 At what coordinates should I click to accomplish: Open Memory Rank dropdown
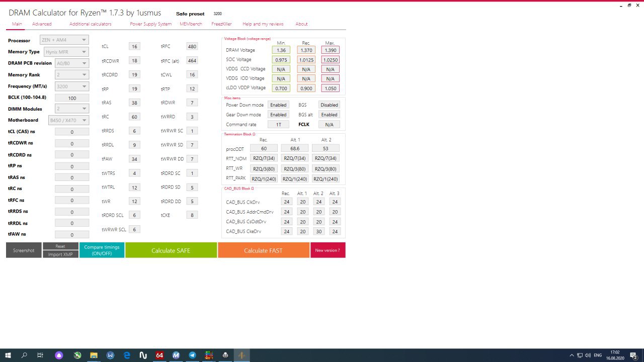(x=72, y=74)
